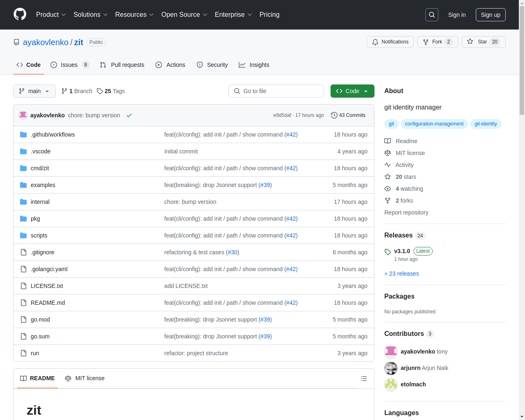Click the v3.1.0 release tag
The width and height of the screenshot is (525, 420).
point(402,251)
